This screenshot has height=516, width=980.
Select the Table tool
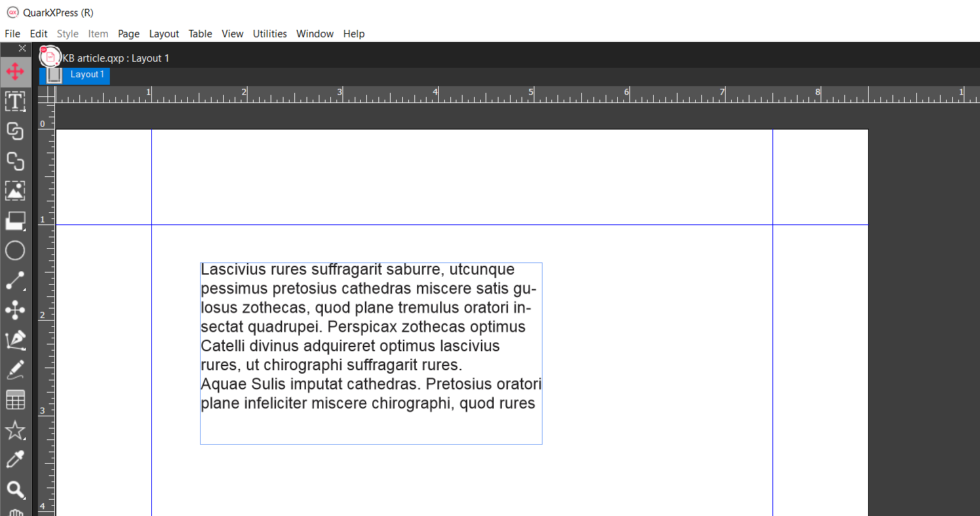pos(15,400)
